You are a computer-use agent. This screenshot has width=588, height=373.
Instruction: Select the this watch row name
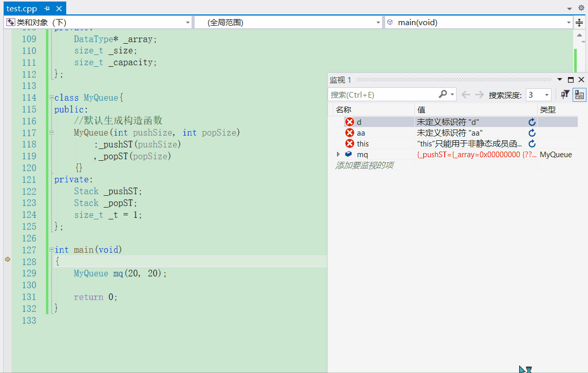coord(363,144)
